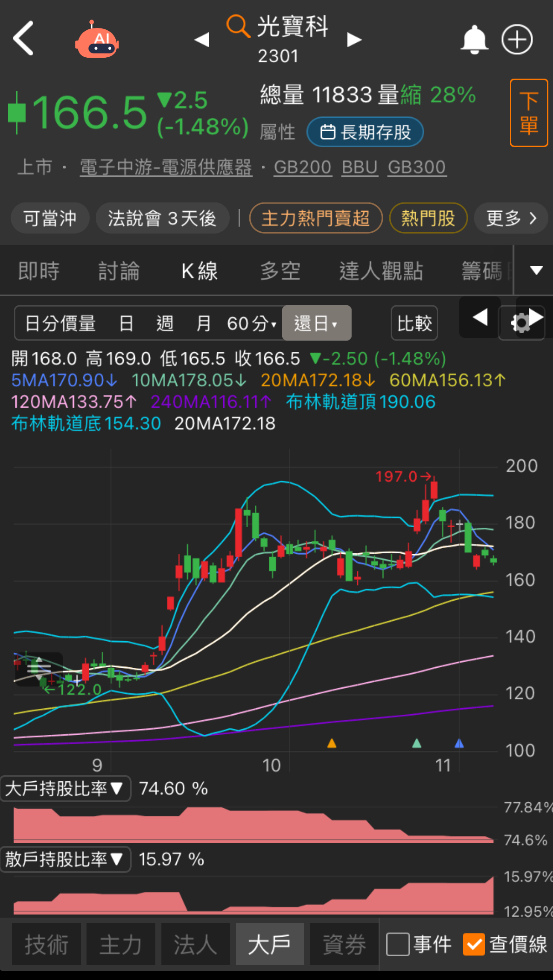Viewport: 553px width, 980px height.
Task: Open 還日 adjusted-price dropdown
Action: (316, 323)
